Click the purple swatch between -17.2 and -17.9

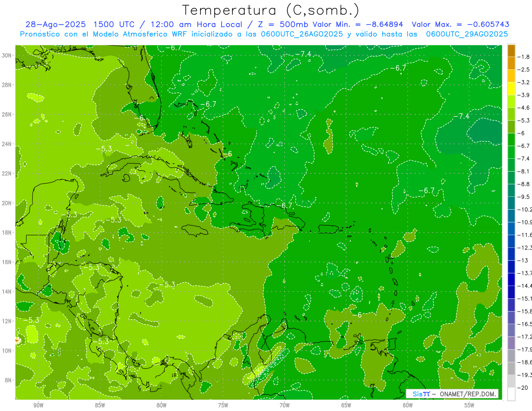[511, 343]
